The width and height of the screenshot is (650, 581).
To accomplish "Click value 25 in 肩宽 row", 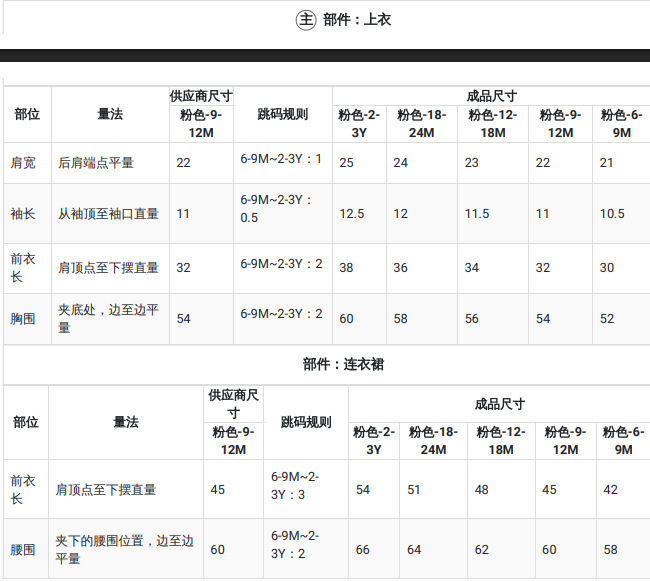I will coord(346,162).
